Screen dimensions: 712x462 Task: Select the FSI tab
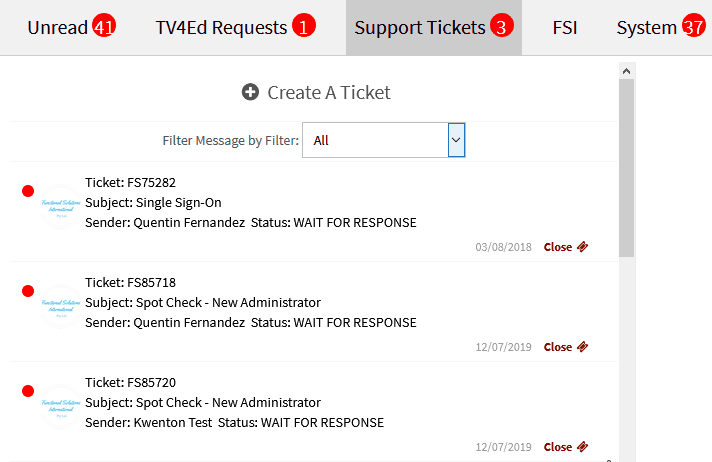tap(565, 28)
